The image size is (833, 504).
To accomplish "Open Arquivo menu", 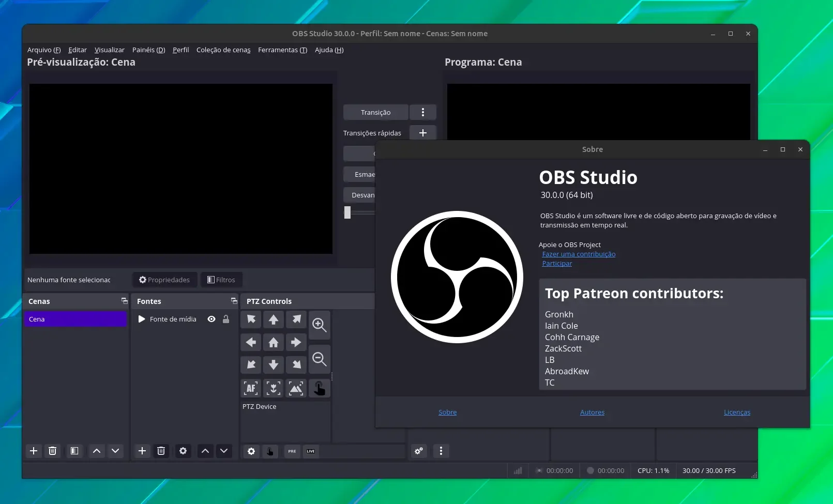I will point(44,50).
